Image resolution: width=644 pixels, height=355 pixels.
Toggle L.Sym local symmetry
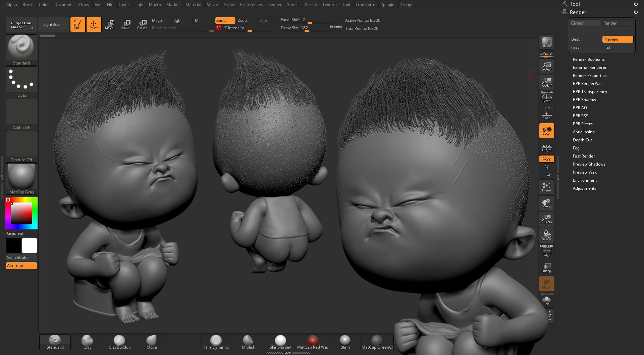tap(546, 148)
